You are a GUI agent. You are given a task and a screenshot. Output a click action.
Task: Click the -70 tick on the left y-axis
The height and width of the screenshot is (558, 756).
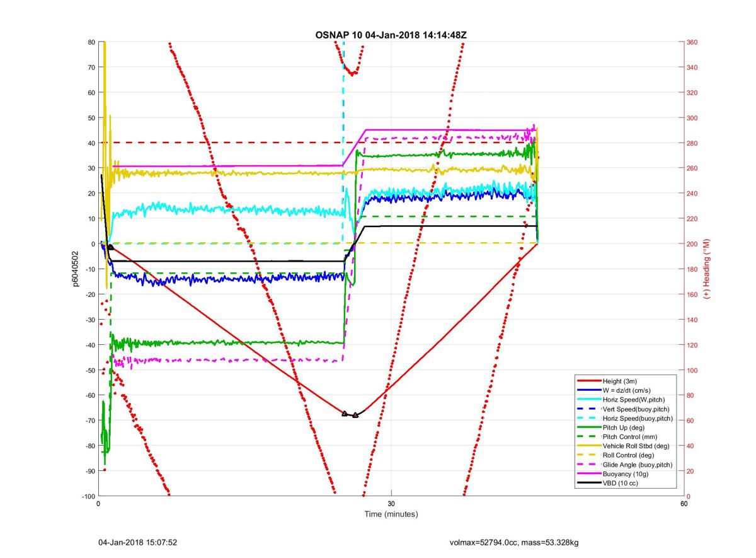90,421
